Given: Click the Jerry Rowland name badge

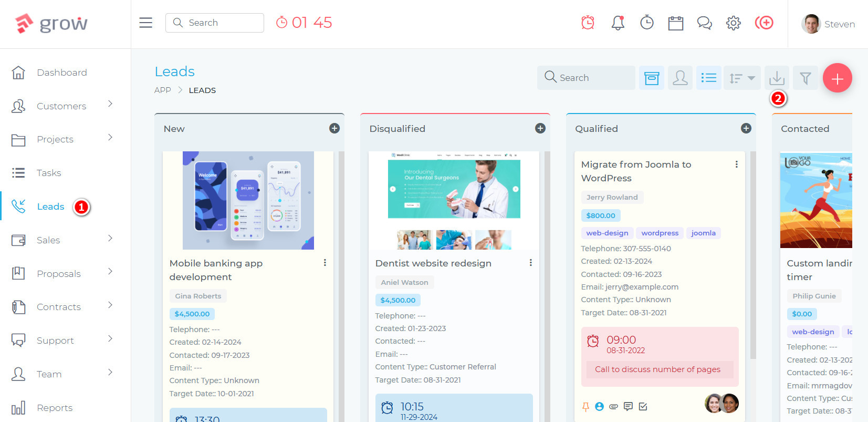Looking at the screenshot, I should pos(612,198).
